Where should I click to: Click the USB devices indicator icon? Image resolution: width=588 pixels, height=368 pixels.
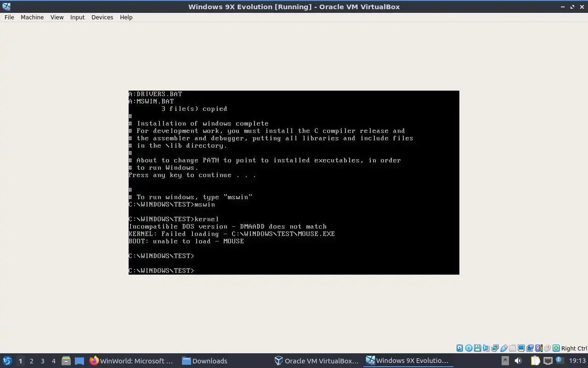point(504,348)
